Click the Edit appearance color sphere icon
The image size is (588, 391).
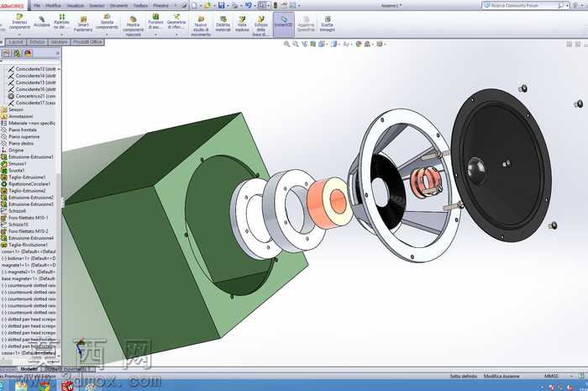pyautogui.click(x=358, y=45)
